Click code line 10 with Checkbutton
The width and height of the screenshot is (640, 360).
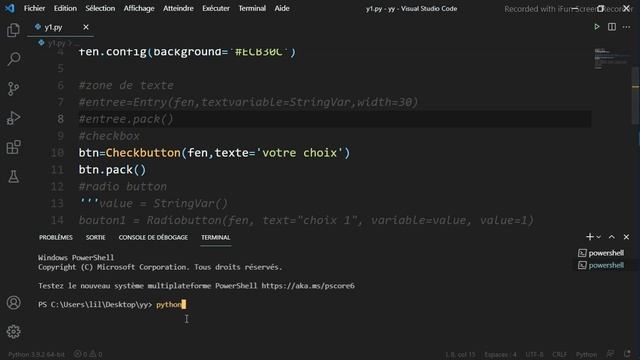click(x=214, y=153)
